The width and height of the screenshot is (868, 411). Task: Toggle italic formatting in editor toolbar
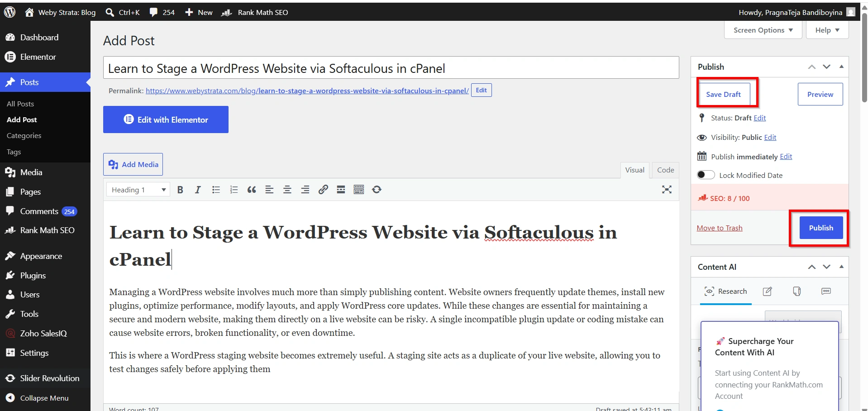(198, 190)
